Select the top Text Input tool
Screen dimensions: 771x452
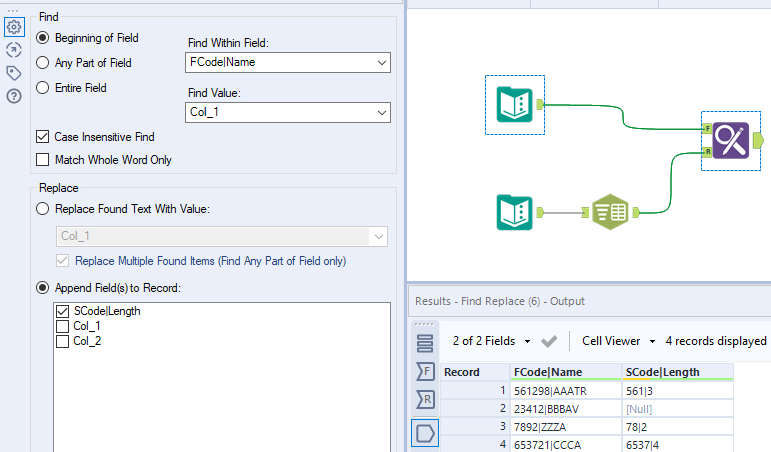(515, 104)
